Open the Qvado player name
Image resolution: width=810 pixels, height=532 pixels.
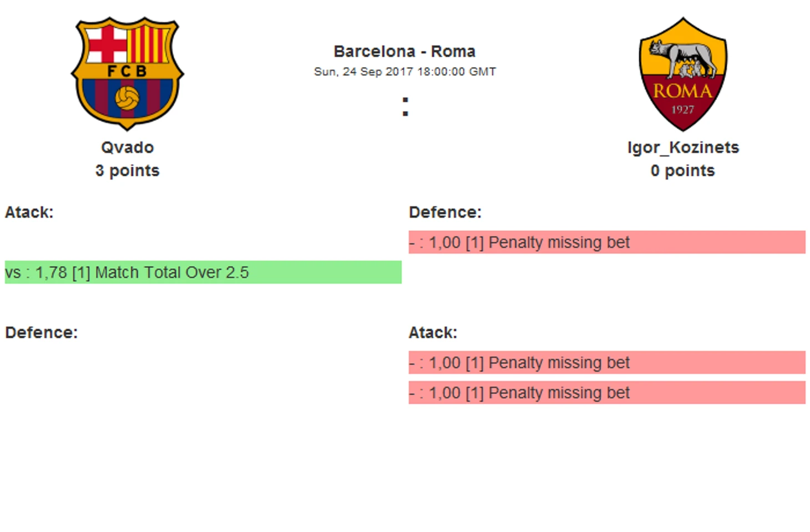tap(127, 148)
